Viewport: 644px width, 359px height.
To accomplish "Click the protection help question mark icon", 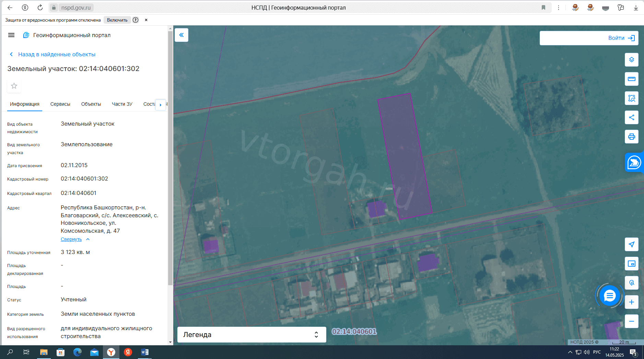I will [136, 20].
